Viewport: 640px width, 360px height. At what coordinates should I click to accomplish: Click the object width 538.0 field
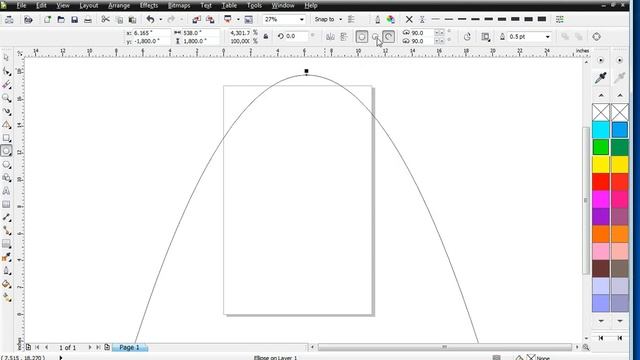[x=200, y=33]
